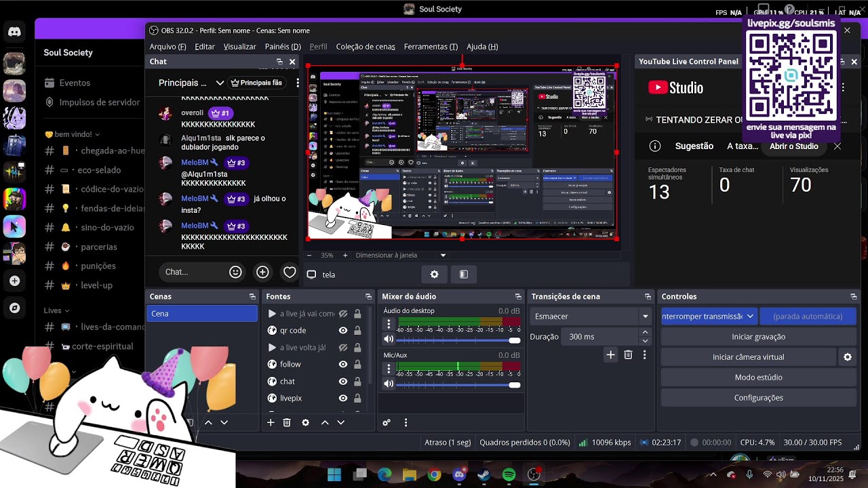Screen dimensions: 868x488
Task: Open Configurações from Controles
Action: [x=758, y=398]
